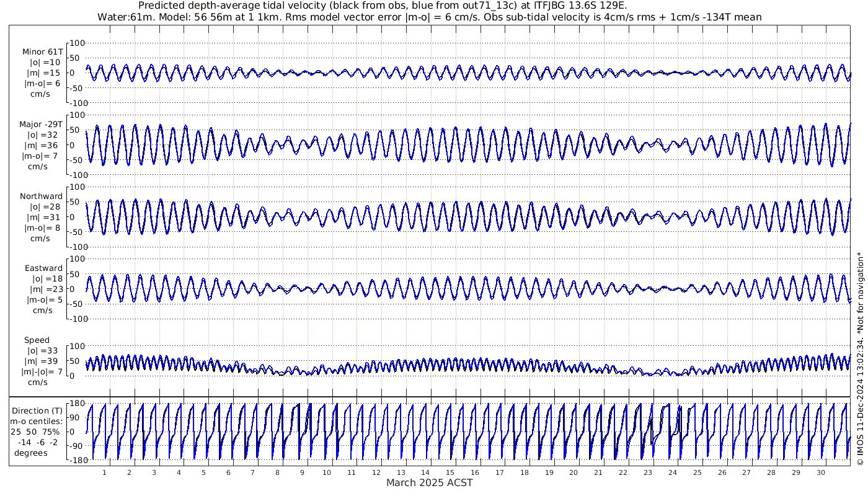868x496 pixels.
Task: Click the "100" tick of the Minor panel
Action: coord(76,43)
